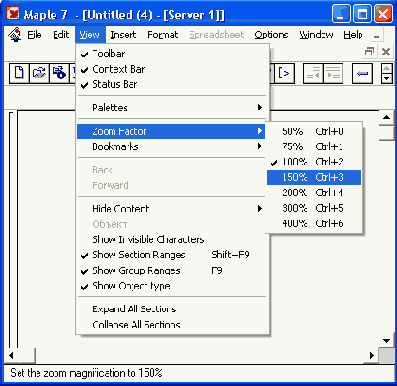Click the Save worksheet toolbar icon
Image resolution: width=397 pixels, height=386 pixels.
coord(59,73)
